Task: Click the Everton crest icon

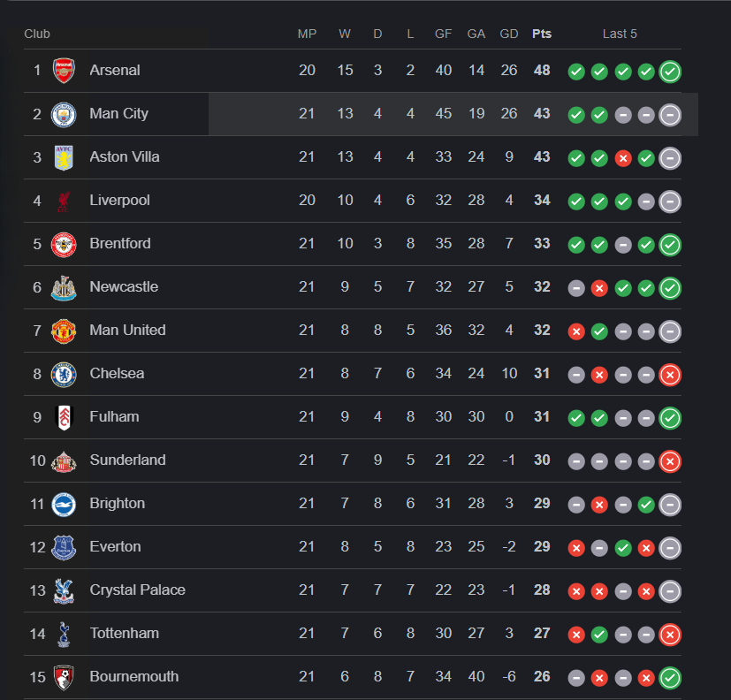Action: [64, 547]
